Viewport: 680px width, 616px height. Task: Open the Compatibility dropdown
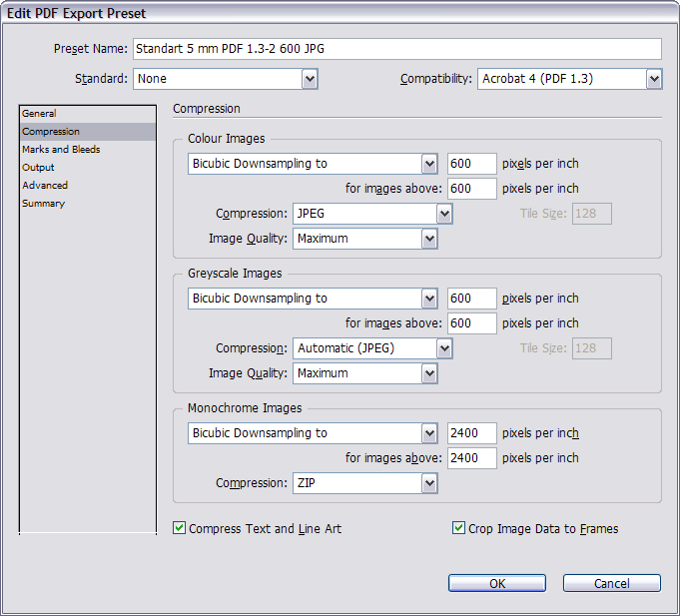570,79
